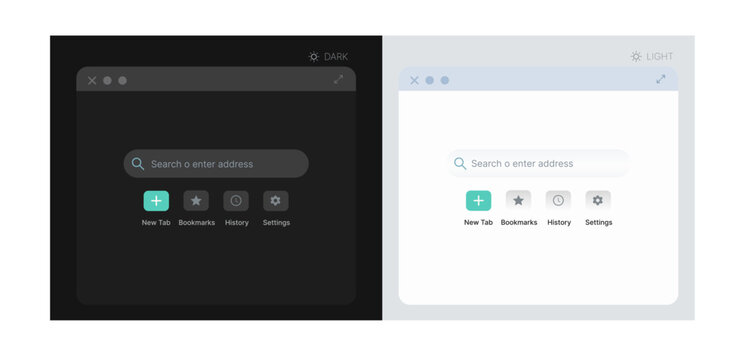Close the dark window with the X

click(x=92, y=80)
